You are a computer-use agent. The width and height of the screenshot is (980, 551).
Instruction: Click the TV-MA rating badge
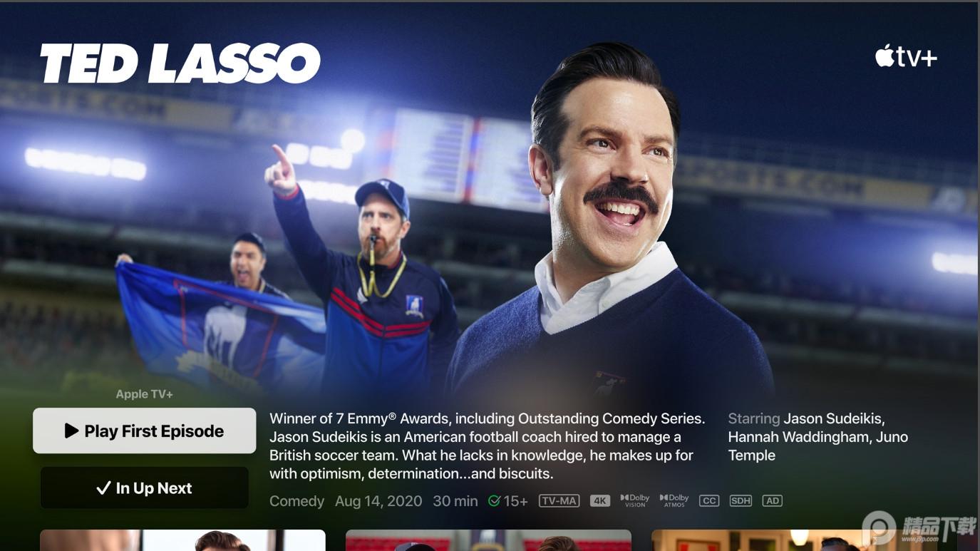click(x=559, y=501)
